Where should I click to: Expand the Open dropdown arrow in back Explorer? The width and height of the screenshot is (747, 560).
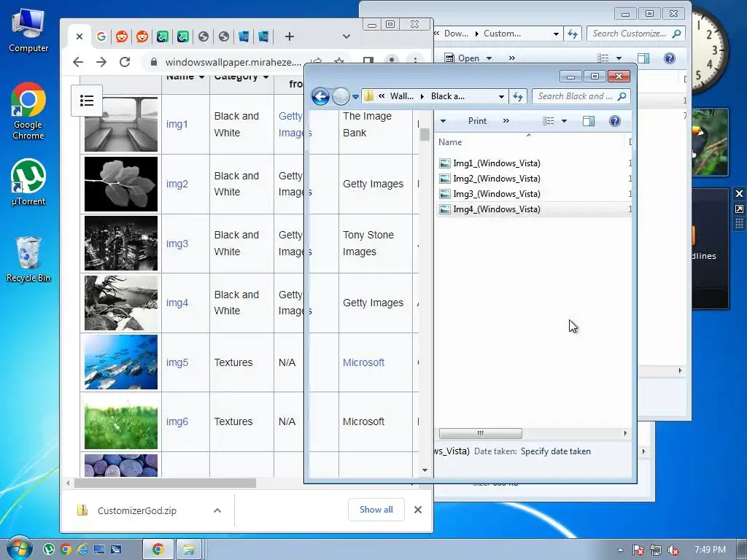coord(489,58)
